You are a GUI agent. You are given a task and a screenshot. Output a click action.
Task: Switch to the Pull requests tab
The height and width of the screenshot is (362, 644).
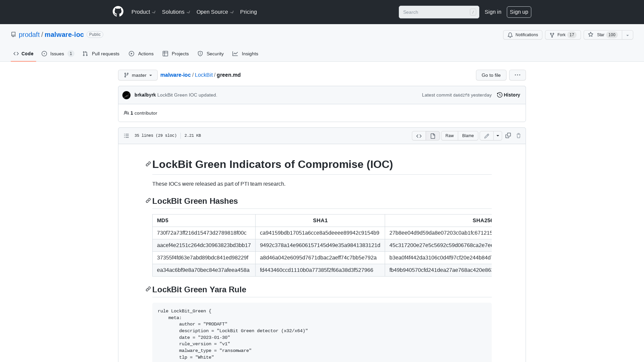tap(101, 54)
